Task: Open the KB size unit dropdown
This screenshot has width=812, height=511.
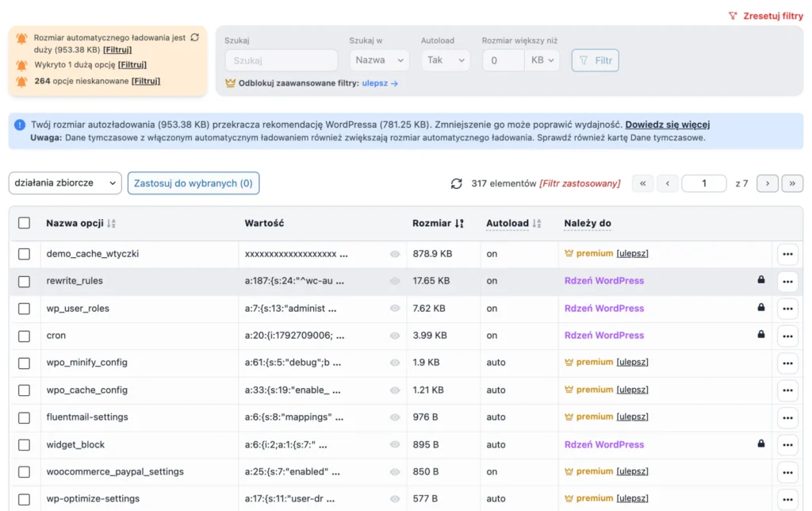Action: pyautogui.click(x=542, y=60)
